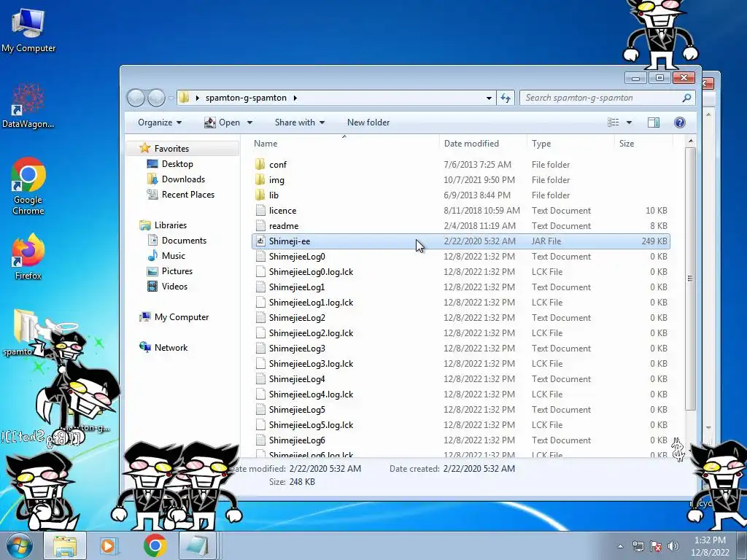Open recent pages dropdown arrow
This screenshot has width=747, height=560.
point(171,98)
